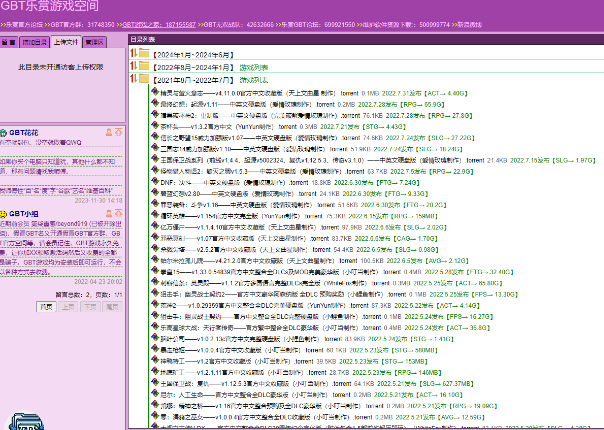
Task: Click the torrent icon beside 茶杯头 v1.3.2
Action: coord(155,127)
